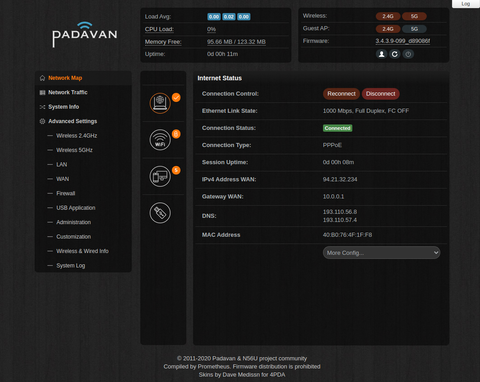Click the Connected status badge
480x382 pixels.
pos(337,128)
